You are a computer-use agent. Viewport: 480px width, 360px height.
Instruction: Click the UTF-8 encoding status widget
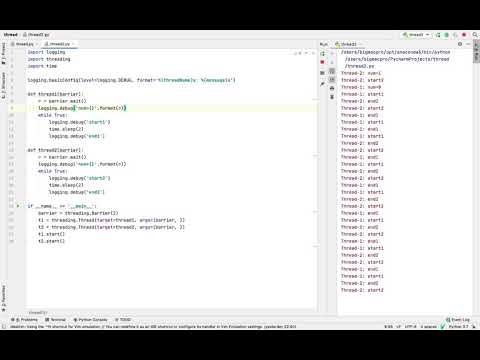[411, 327]
